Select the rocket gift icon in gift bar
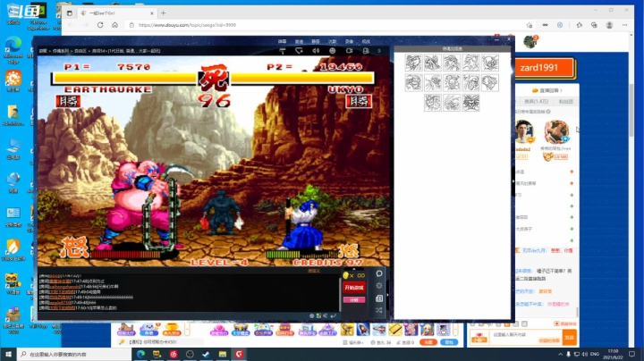 (363, 329)
